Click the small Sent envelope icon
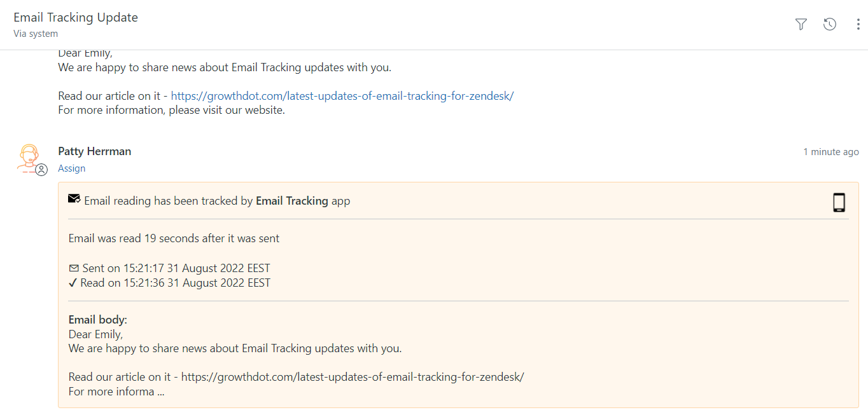Screen dimensions: 868x417 [74, 268]
